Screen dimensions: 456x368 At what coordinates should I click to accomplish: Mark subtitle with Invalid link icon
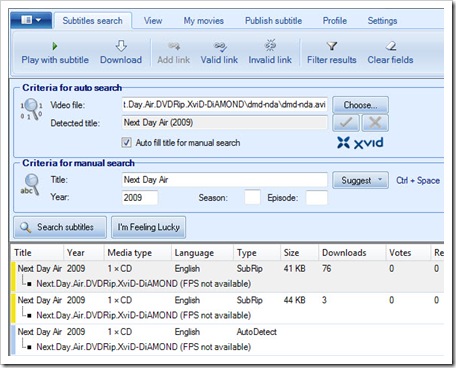(x=270, y=45)
